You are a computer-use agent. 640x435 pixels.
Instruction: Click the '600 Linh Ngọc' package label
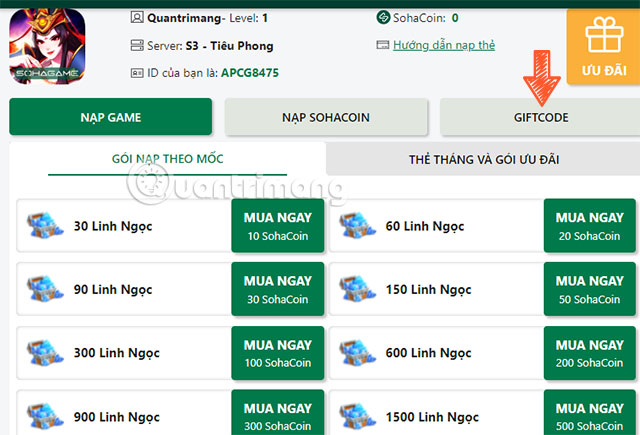tap(429, 353)
